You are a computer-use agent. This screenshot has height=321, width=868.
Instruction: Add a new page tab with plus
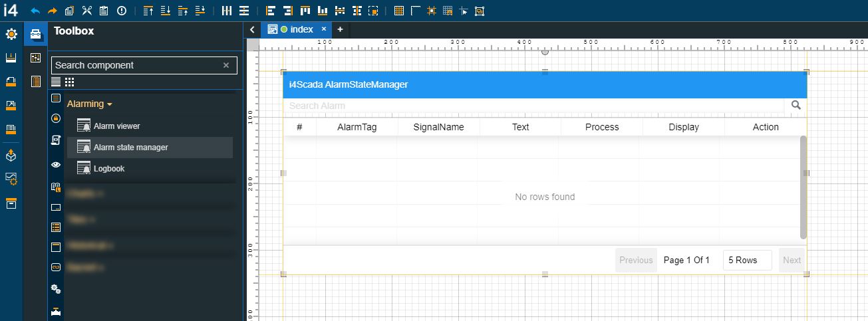tap(340, 29)
